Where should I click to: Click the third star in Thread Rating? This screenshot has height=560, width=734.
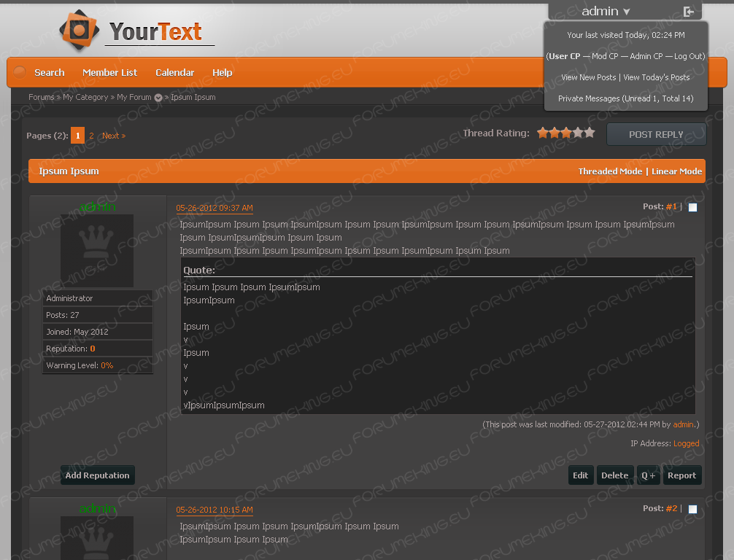coord(566,133)
